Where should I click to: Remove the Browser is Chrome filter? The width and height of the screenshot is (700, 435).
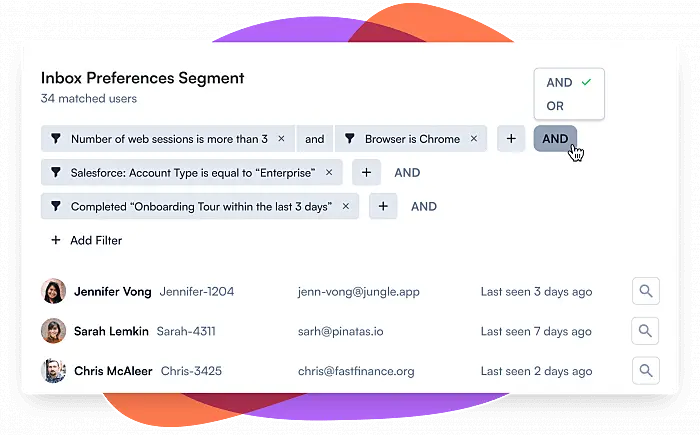point(473,139)
